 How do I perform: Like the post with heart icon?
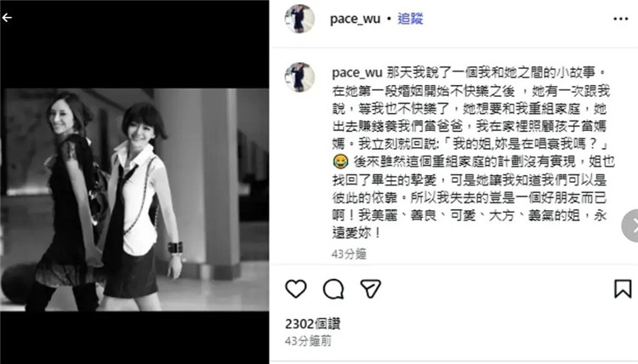point(296,289)
